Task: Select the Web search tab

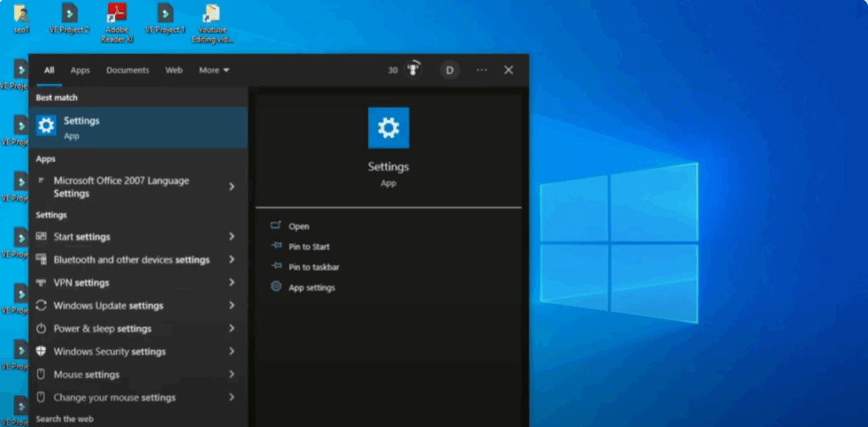Action: coord(174,70)
